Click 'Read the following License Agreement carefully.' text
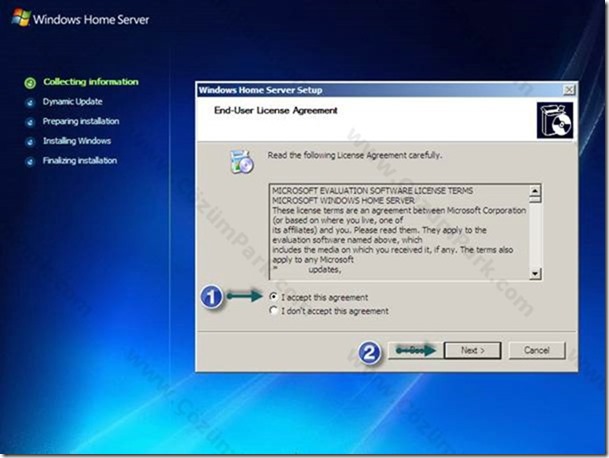This screenshot has width=609, height=458. point(355,155)
